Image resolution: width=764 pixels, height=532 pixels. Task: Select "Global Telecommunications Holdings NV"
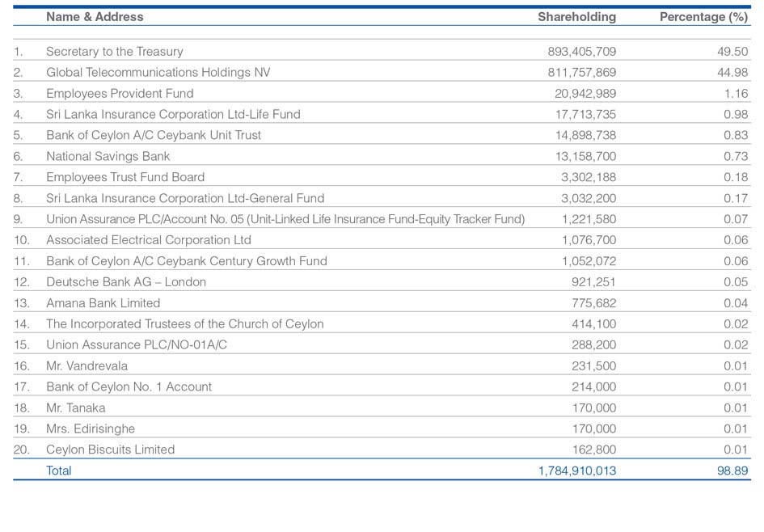(x=158, y=73)
